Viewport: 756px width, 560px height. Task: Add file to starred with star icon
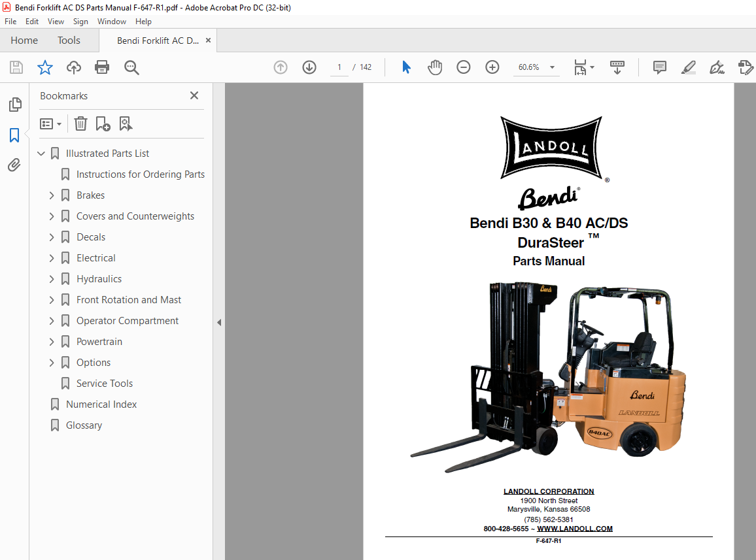[x=45, y=67]
